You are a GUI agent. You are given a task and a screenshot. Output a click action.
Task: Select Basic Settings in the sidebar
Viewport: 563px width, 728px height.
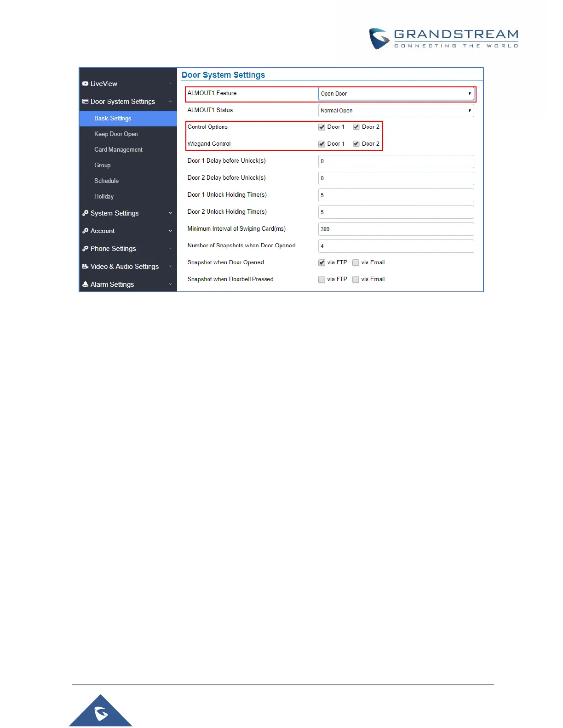128,118
